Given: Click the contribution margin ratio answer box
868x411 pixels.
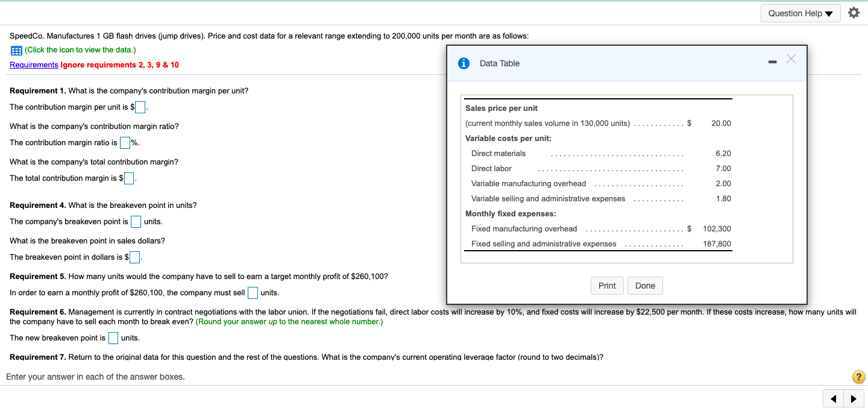Looking at the screenshot, I should pos(125,142).
